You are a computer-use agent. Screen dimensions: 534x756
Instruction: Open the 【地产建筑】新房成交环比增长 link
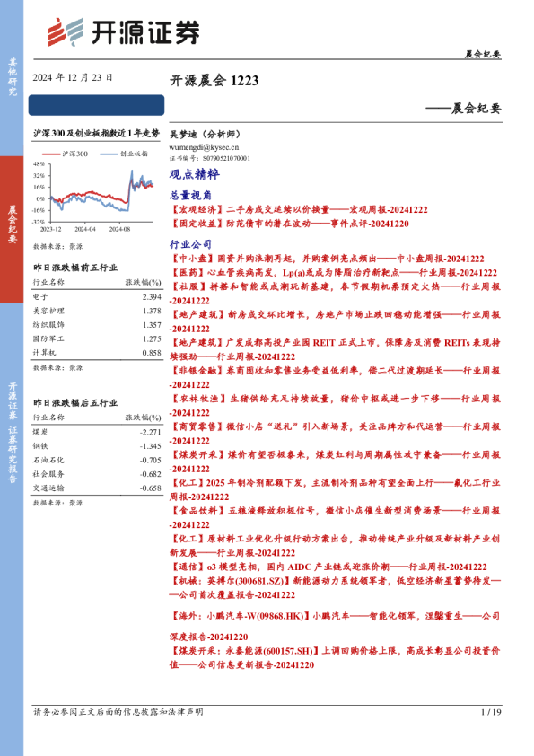335,321
